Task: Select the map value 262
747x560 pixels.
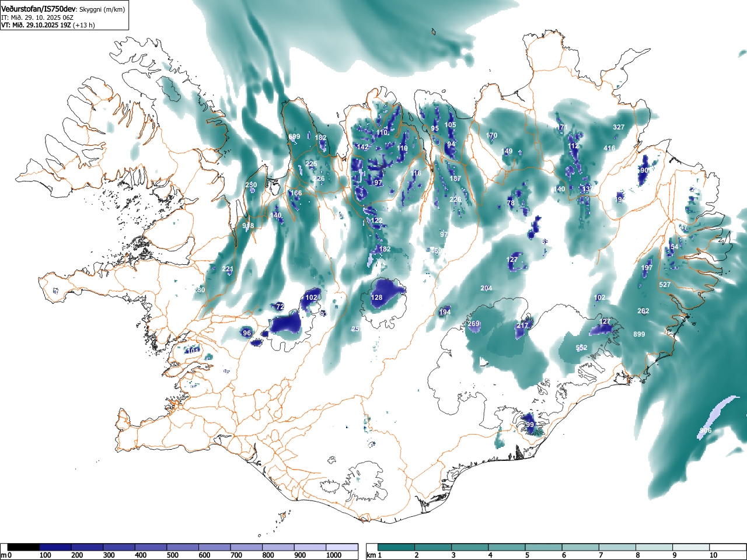Action: [643, 311]
